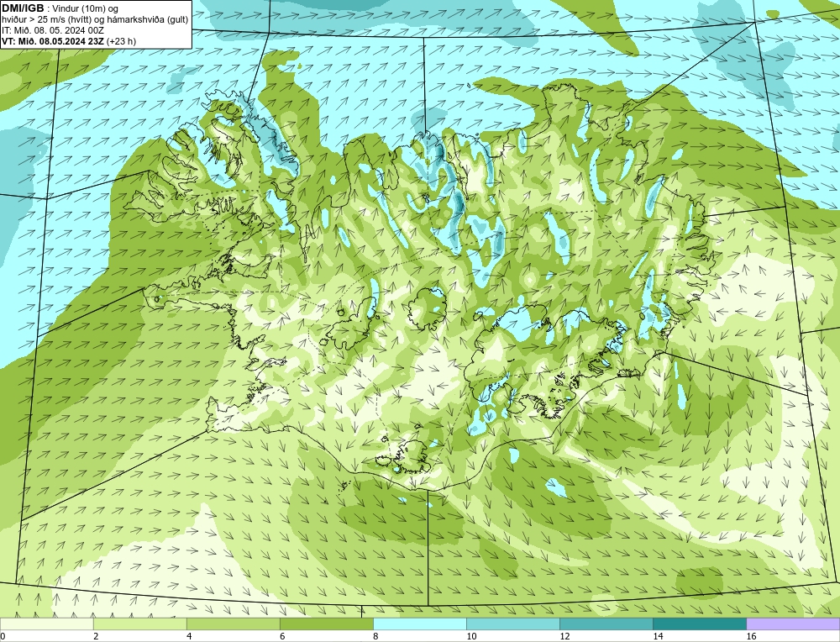The height and width of the screenshot is (642, 840).
Task: Click the 12–14 m/s dark teal legend swatch
Action: point(606,624)
